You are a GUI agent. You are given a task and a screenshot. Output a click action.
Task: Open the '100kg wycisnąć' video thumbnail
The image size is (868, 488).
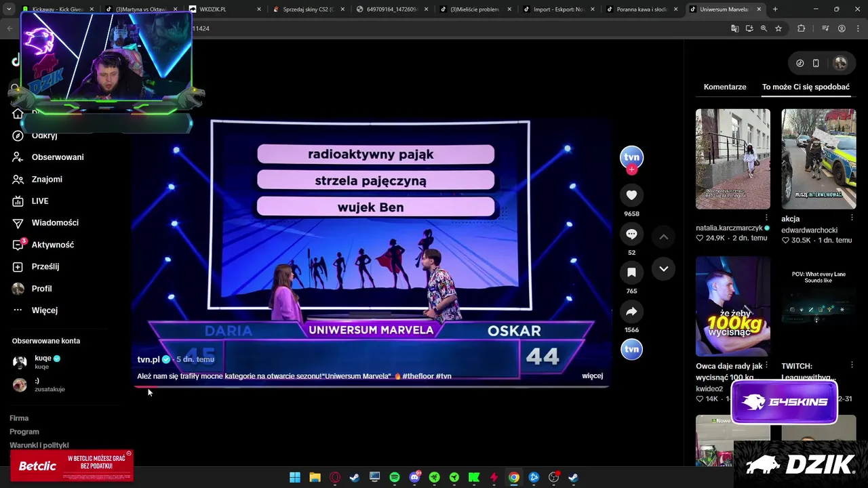click(x=733, y=306)
